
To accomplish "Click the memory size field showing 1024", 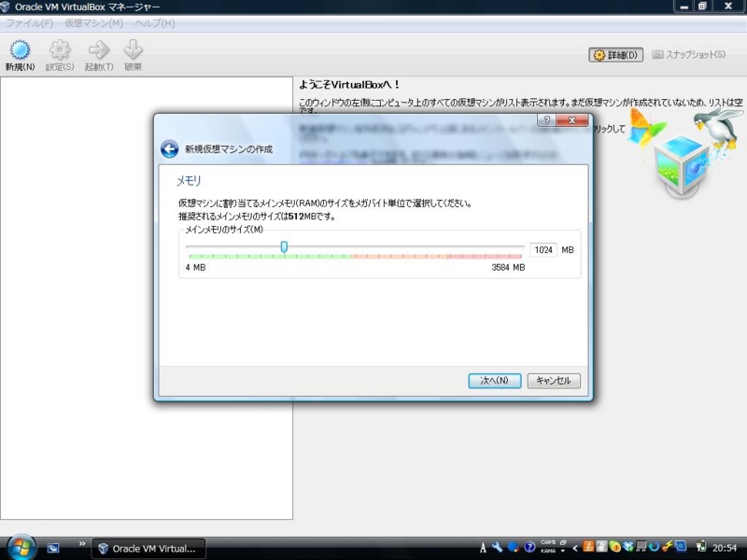I will point(543,250).
